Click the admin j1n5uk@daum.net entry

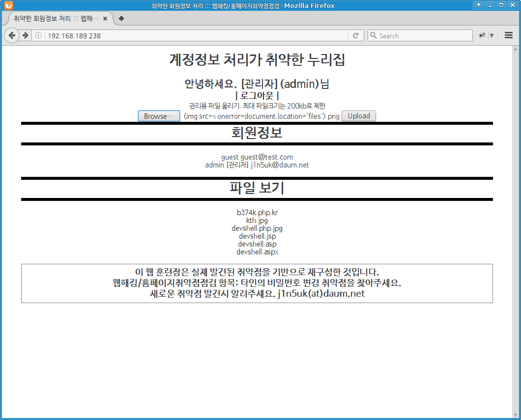coord(257,165)
